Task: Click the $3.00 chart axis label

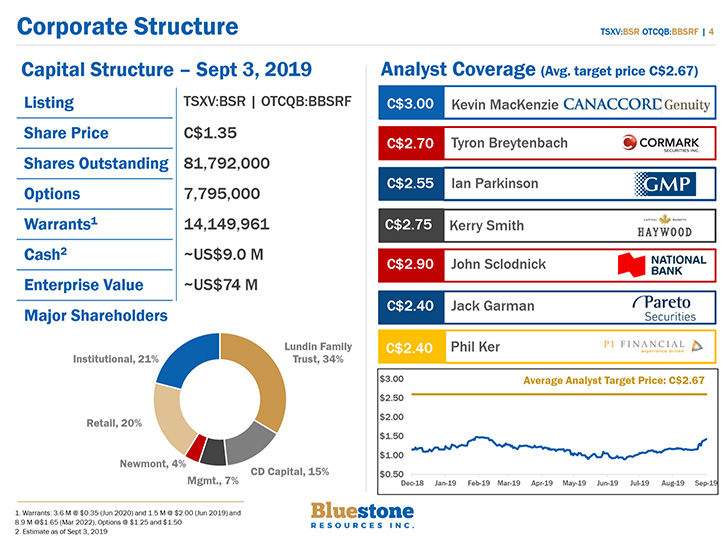Action: 391,379
